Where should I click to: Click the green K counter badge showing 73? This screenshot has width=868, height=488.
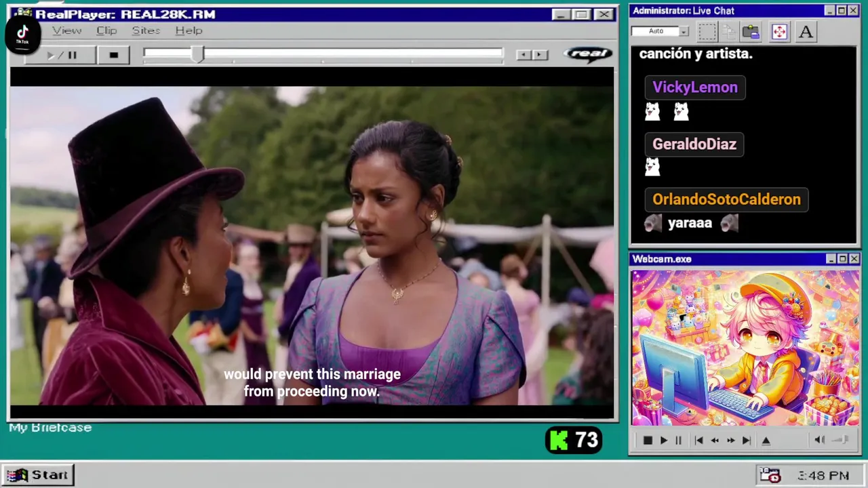pos(574,441)
